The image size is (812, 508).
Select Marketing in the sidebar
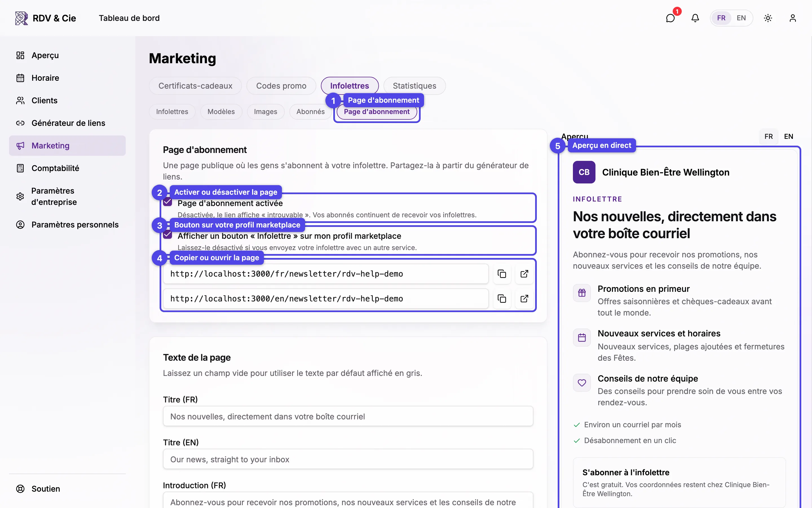point(67,145)
